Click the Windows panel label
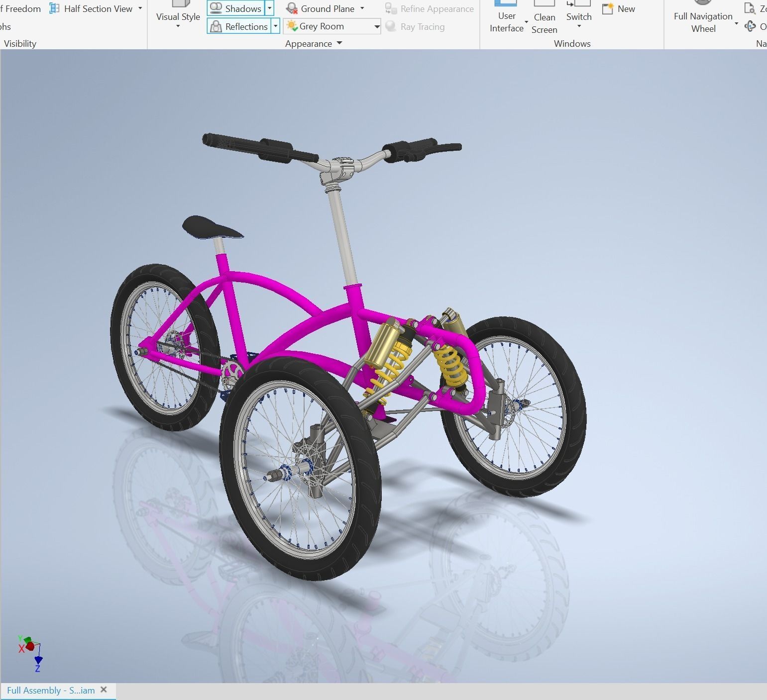The image size is (767, 700). [572, 43]
